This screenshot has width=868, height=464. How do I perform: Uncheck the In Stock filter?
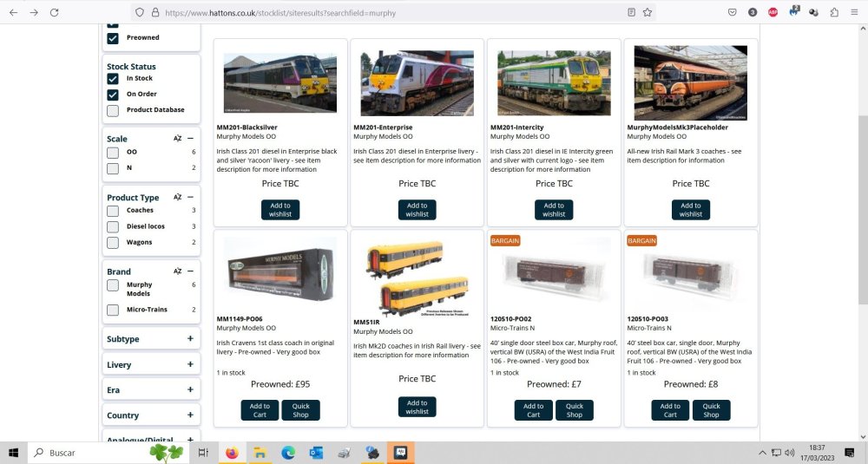[x=113, y=79]
